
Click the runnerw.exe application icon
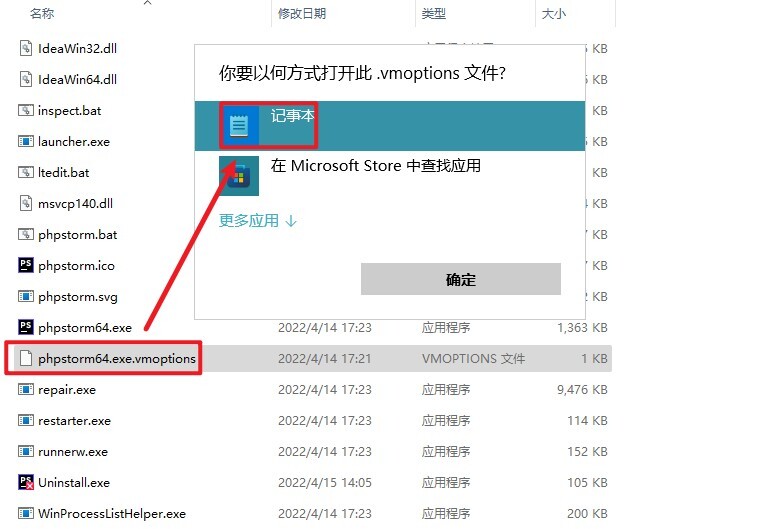26,452
